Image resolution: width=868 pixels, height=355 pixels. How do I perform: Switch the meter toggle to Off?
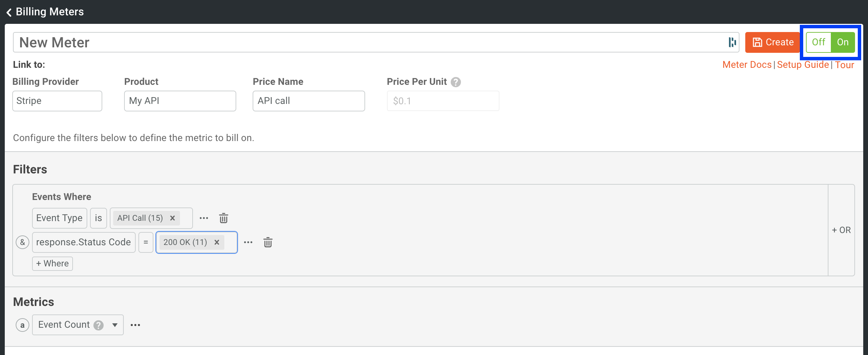(x=819, y=42)
